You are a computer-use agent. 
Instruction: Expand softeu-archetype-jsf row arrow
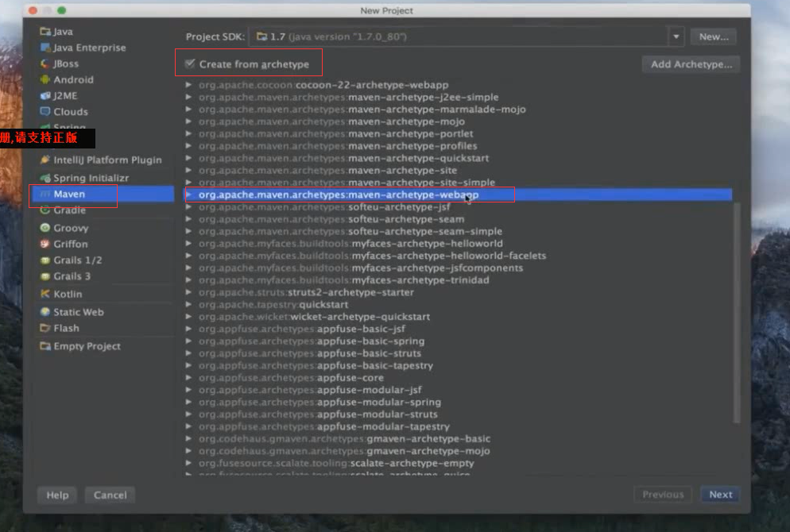[188, 206]
